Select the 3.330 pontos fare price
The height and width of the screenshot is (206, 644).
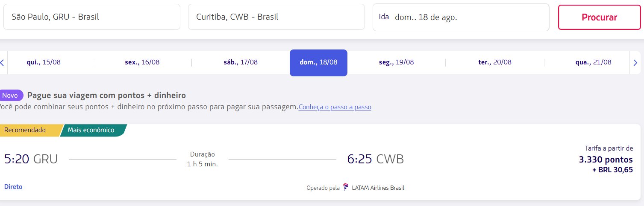[x=606, y=160]
